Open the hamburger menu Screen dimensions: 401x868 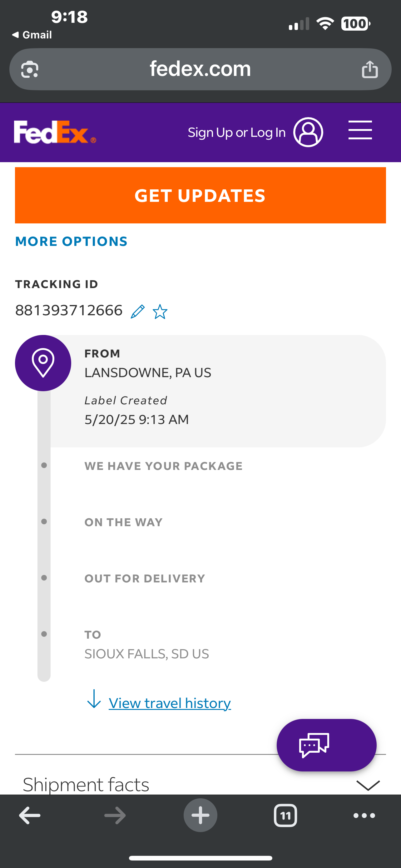(x=360, y=130)
